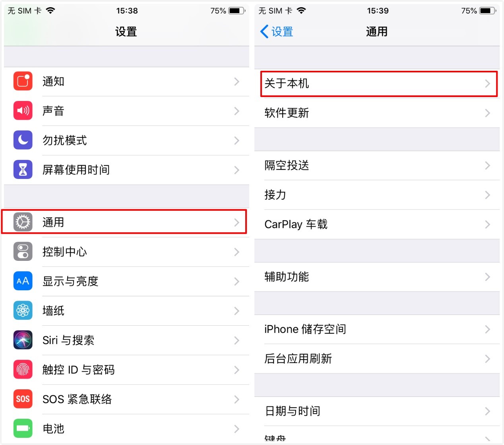Viewport: 504px width, 445px height.
Task: Go back using the 设置 back link
Action: (277, 31)
